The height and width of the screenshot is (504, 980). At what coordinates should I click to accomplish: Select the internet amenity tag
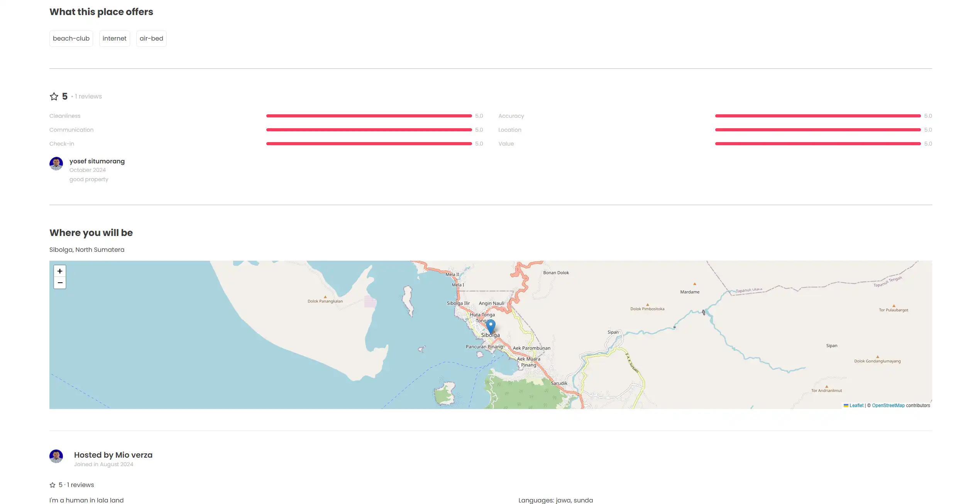(114, 39)
